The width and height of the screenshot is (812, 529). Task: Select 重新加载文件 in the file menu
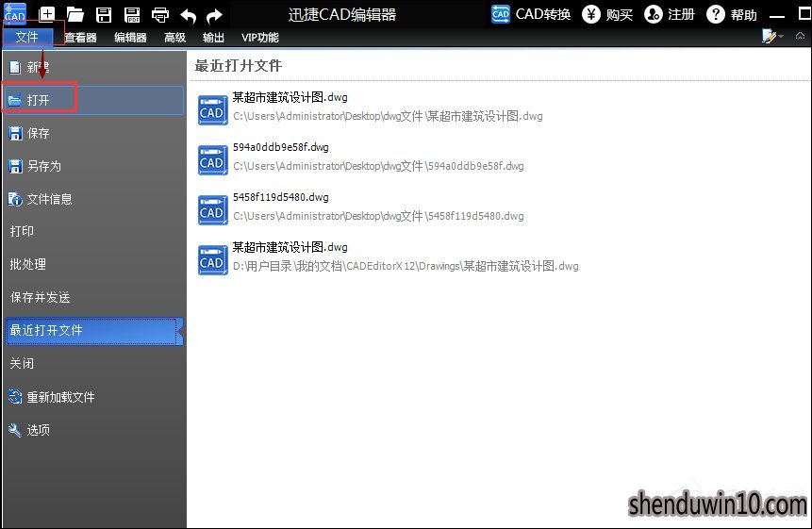click(x=93, y=397)
